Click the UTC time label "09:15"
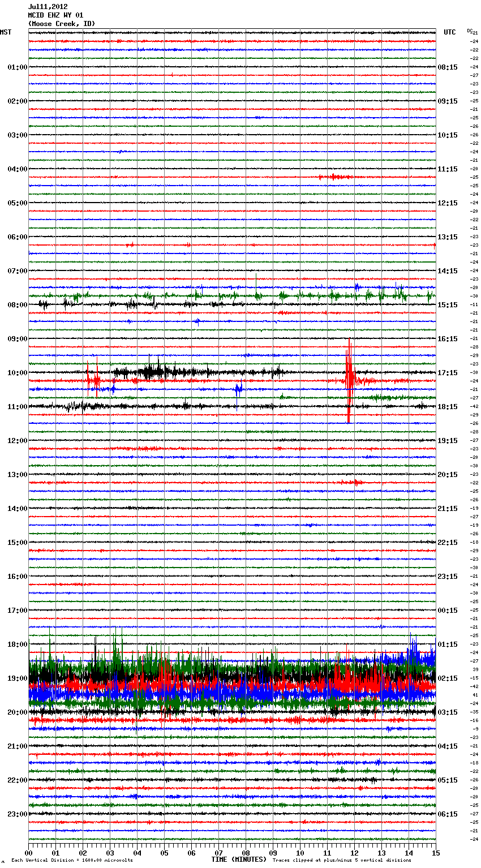The image size is (481, 868). point(448,101)
